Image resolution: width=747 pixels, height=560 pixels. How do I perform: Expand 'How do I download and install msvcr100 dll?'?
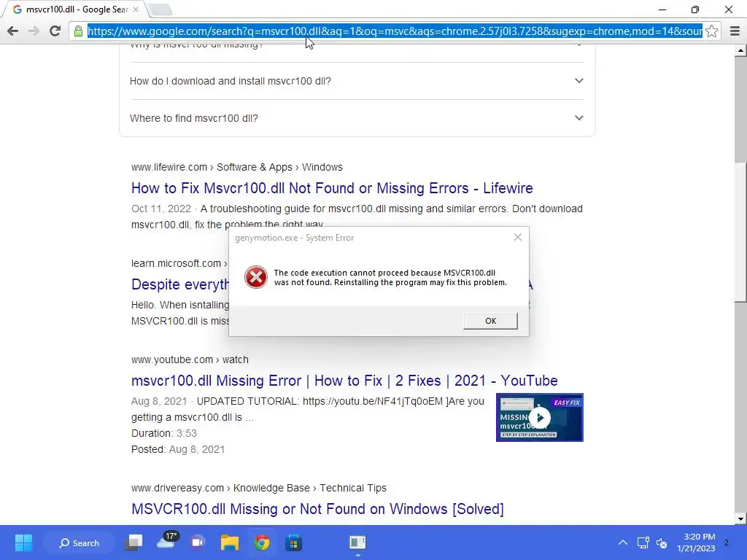coord(357,81)
